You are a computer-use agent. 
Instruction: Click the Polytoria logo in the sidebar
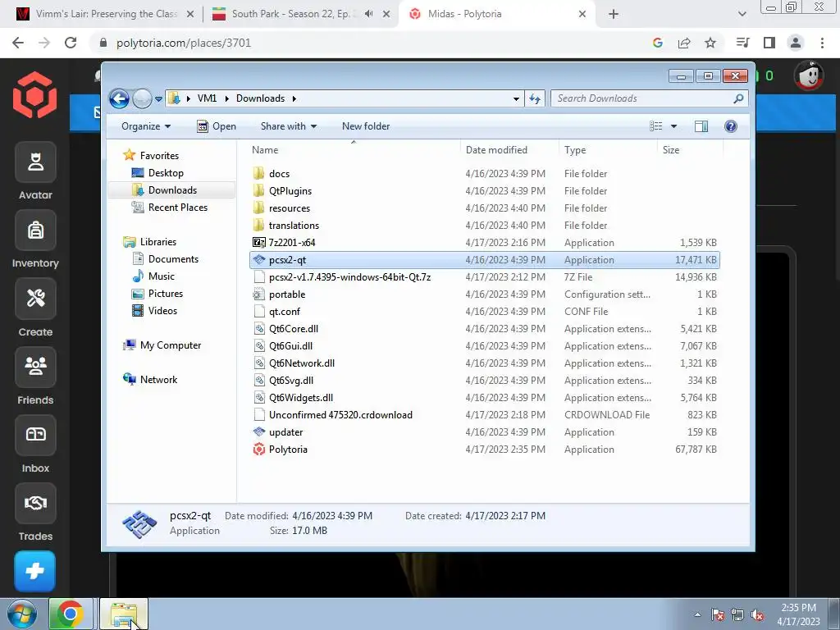pyautogui.click(x=34, y=95)
